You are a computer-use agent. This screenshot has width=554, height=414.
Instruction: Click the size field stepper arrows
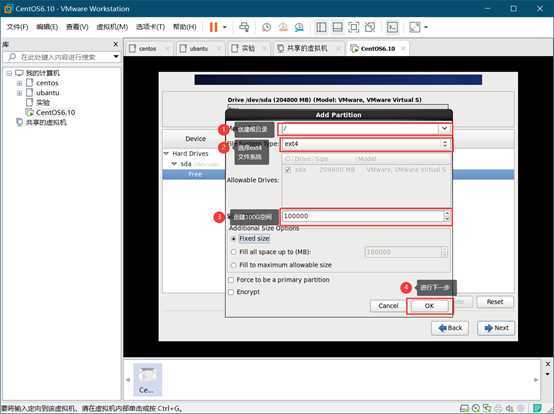click(447, 216)
